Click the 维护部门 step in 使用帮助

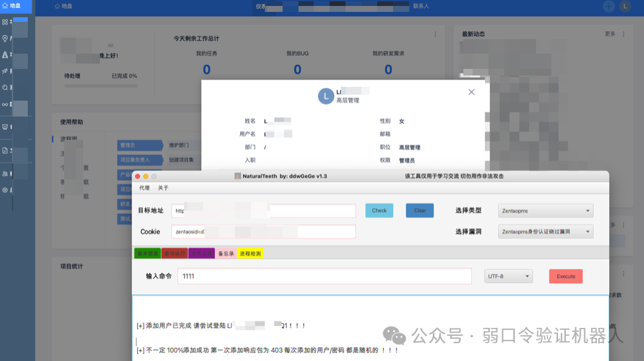pos(181,145)
